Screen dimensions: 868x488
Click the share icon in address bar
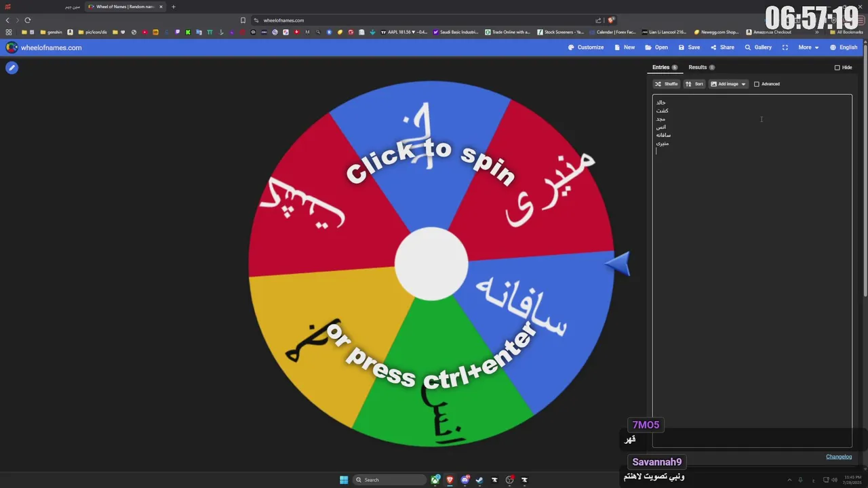click(x=598, y=20)
